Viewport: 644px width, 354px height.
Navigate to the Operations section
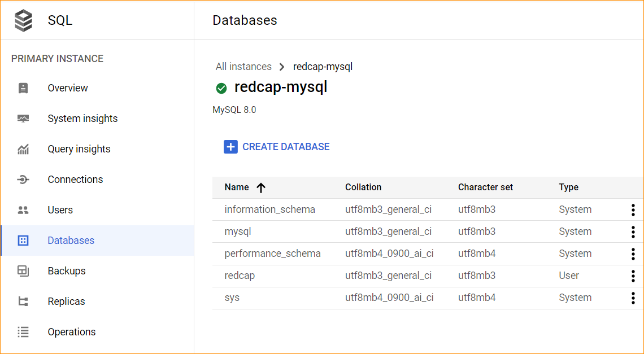point(71,331)
